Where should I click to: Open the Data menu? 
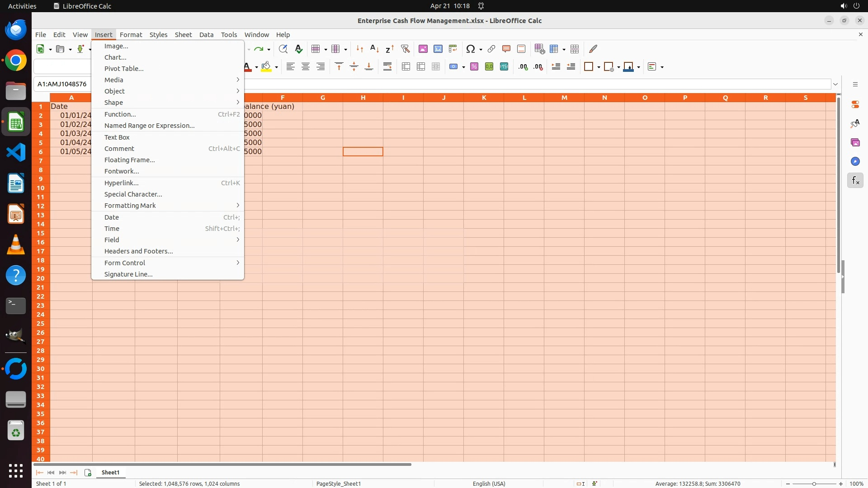206,35
